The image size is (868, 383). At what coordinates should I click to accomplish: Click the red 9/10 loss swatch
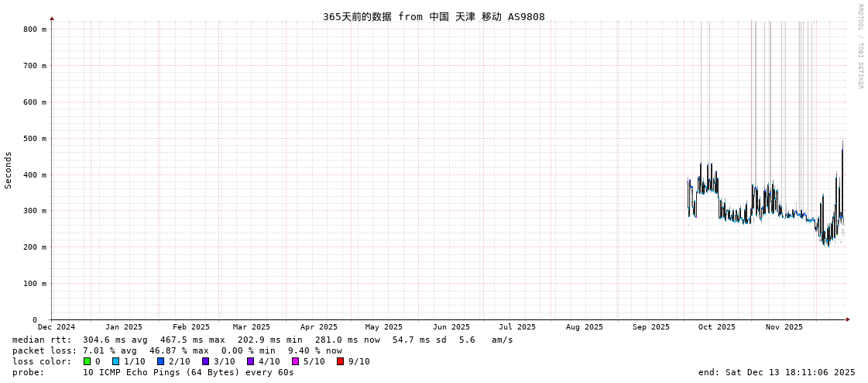pyautogui.click(x=340, y=361)
